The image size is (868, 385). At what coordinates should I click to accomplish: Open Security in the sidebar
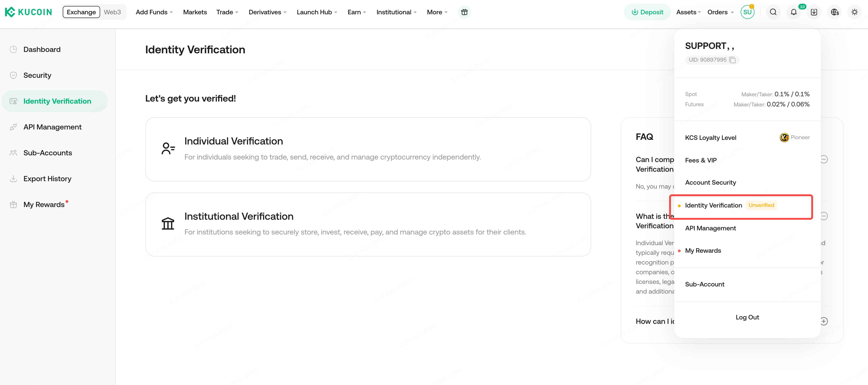(x=37, y=75)
